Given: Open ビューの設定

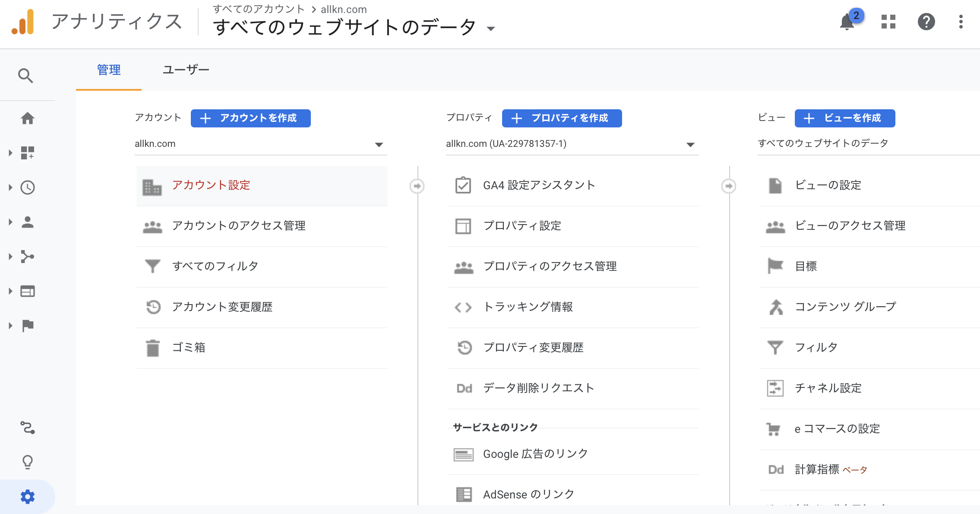Looking at the screenshot, I should (x=869, y=185).
